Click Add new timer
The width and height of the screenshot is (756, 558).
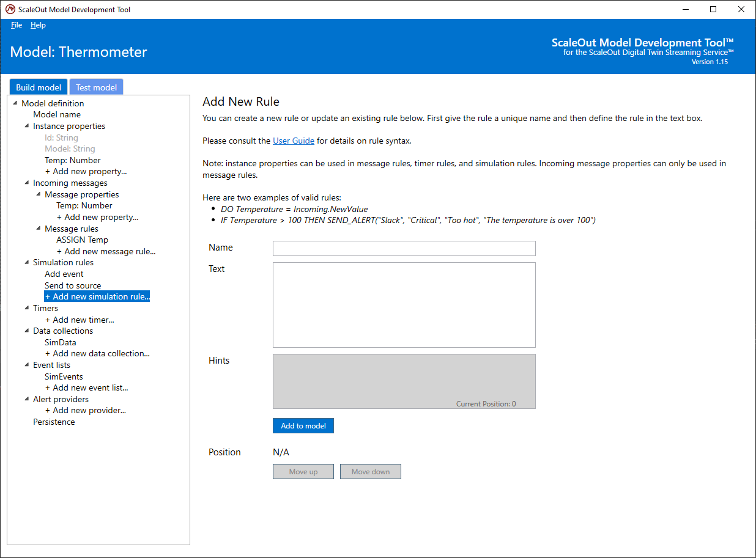point(80,320)
